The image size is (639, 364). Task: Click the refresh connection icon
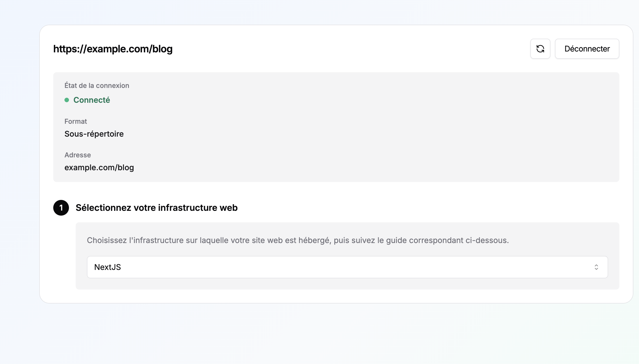coord(540,49)
